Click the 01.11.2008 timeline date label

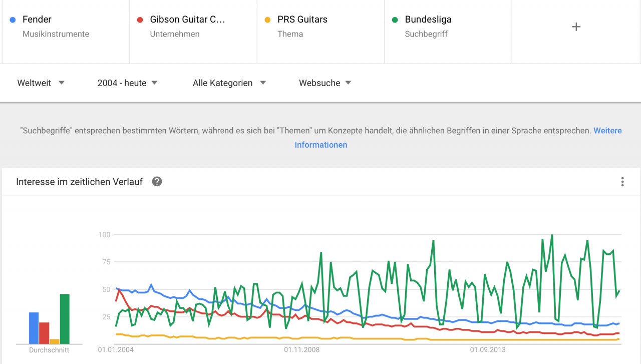(301, 350)
